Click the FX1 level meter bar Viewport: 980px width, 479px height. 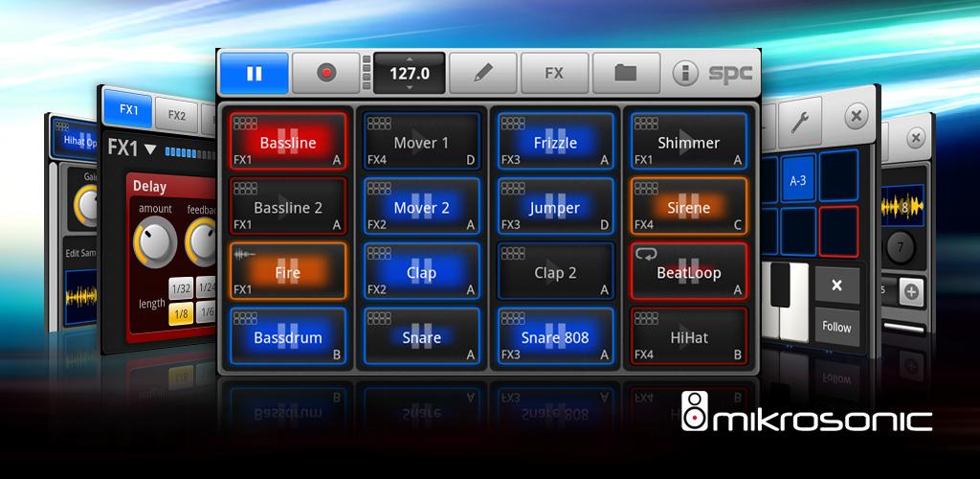coord(190,153)
